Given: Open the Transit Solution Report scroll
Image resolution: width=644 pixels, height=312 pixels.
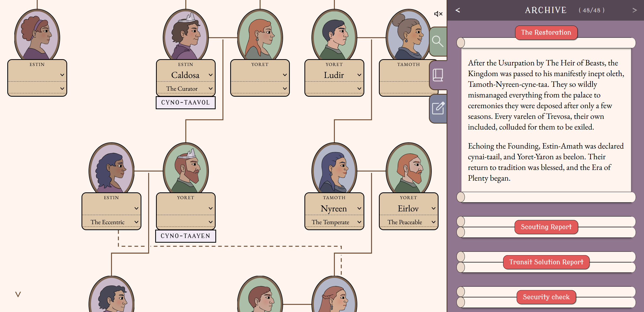Looking at the screenshot, I should pyautogui.click(x=546, y=262).
